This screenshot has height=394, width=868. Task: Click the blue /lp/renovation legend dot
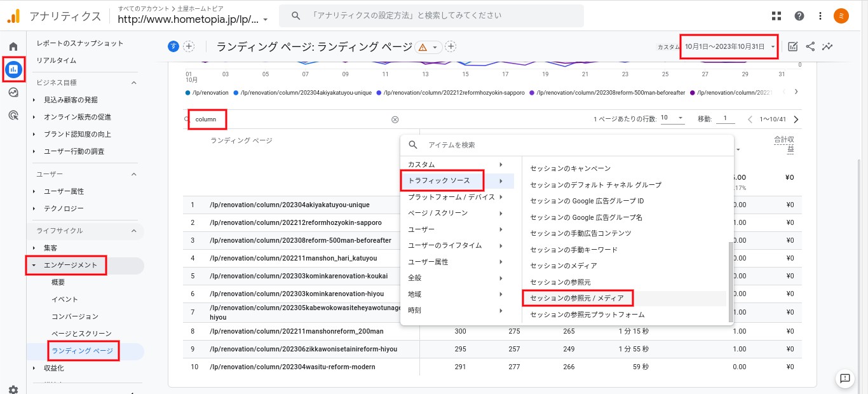[x=188, y=93]
